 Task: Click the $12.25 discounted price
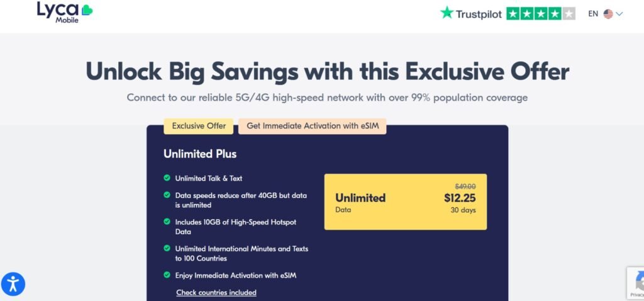point(460,198)
